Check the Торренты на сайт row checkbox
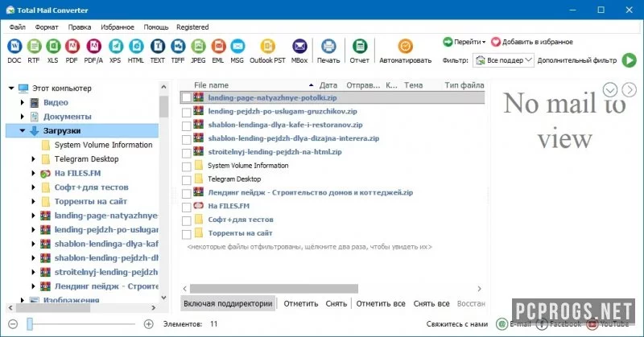The height and width of the screenshot is (337, 644). tap(187, 234)
